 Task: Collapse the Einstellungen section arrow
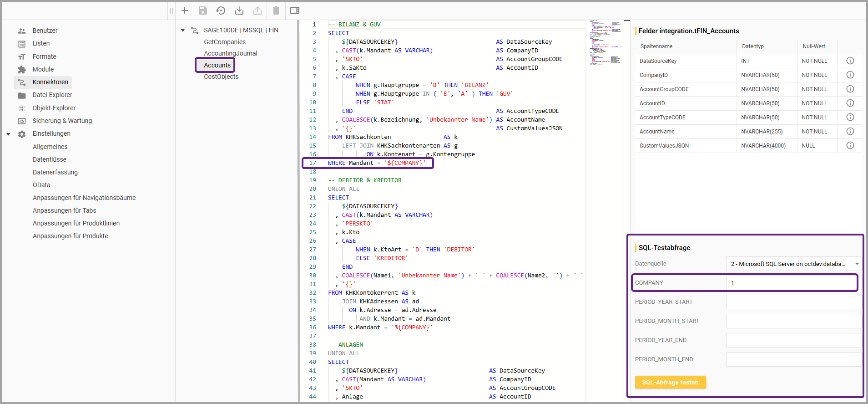[x=8, y=134]
